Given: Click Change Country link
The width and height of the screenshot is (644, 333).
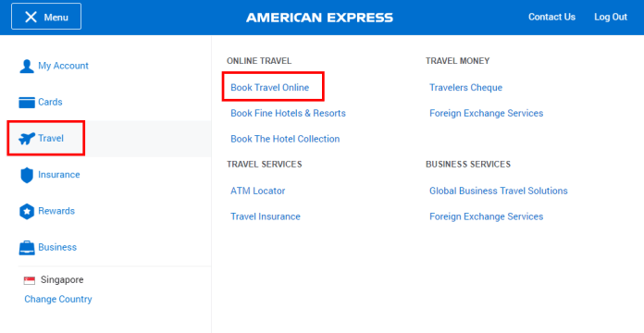Looking at the screenshot, I should 58,300.
